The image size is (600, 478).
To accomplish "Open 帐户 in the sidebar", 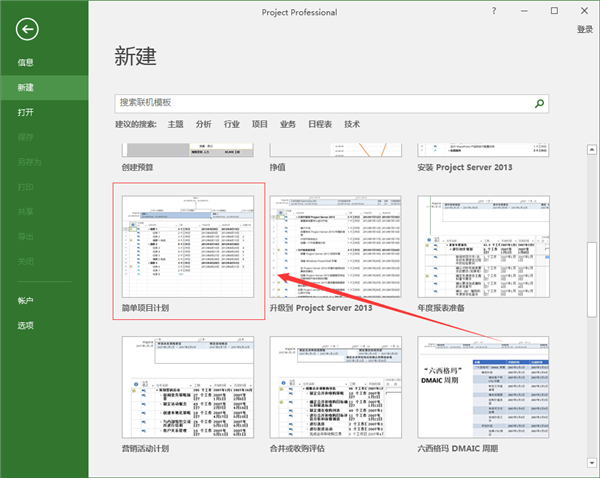I will (x=26, y=301).
